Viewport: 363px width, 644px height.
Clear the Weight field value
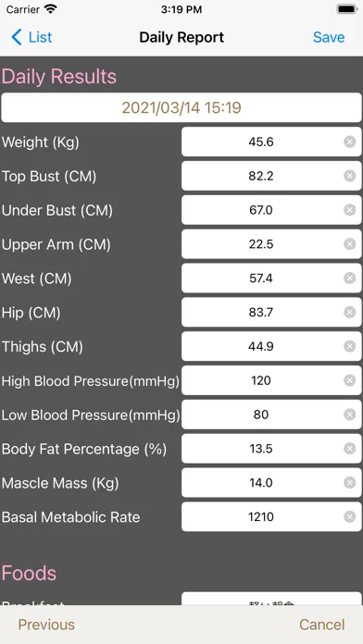tap(349, 142)
